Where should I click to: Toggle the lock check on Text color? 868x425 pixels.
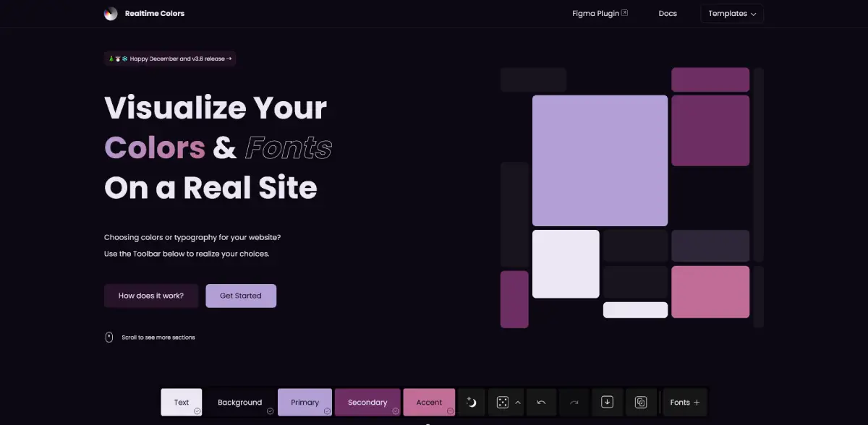[196, 411]
